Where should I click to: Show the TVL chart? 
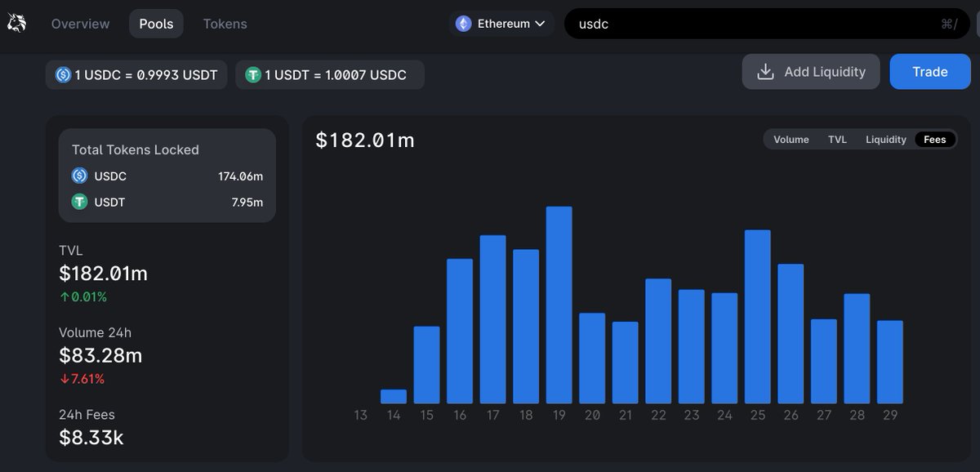837,140
